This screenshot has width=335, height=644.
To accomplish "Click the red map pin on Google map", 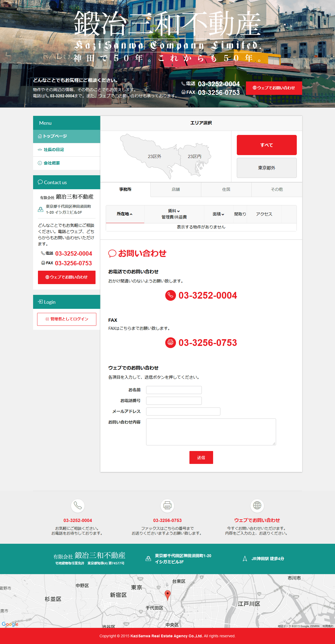I will click(167, 594).
